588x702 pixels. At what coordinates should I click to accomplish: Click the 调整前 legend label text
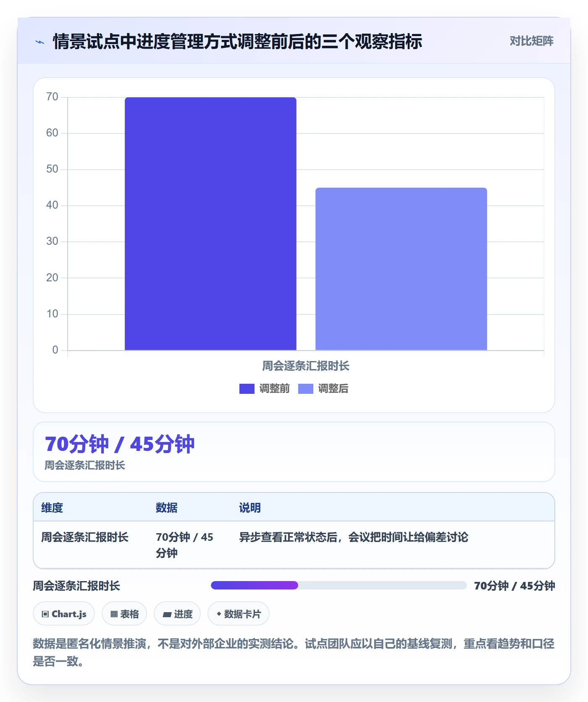[274, 389]
